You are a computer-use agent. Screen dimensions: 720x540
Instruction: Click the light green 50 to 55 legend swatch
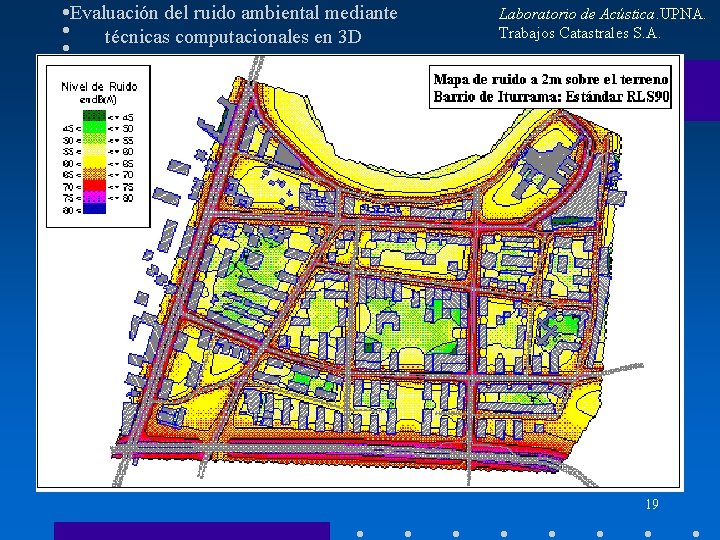[x=95, y=139]
